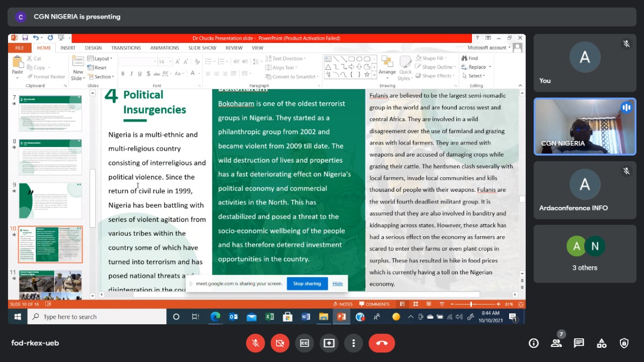Turn on the camera in Meet
644x362 pixels.
tap(280, 343)
